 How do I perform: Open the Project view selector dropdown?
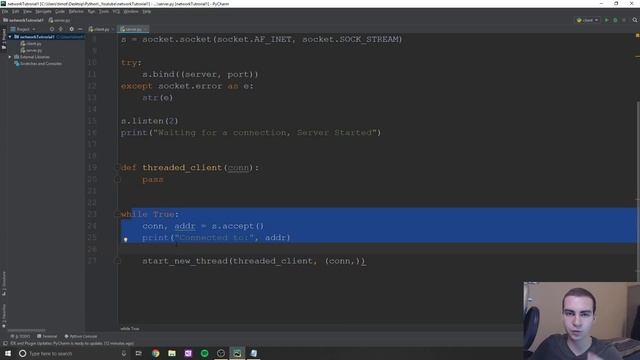23,29
